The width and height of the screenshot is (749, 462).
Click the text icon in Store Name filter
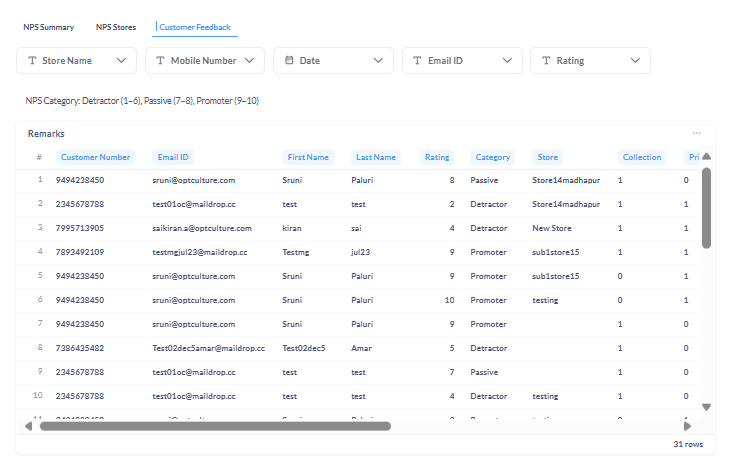(x=32, y=61)
